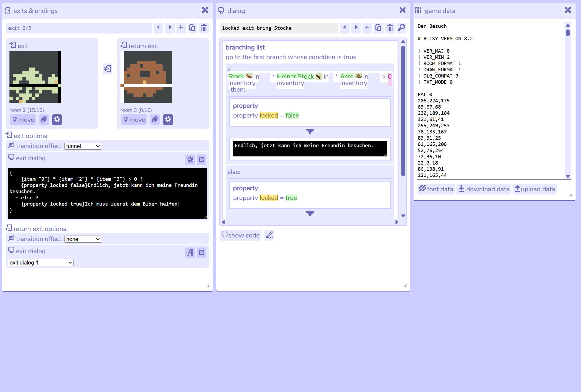
Task: Click insert arrow below property locked true block
Action: pyautogui.click(x=310, y=214)
